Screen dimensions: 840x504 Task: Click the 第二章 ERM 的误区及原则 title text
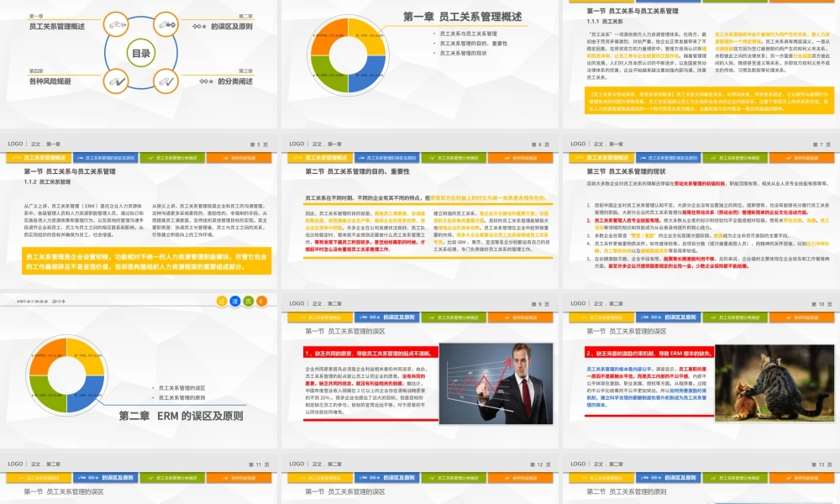181,415
